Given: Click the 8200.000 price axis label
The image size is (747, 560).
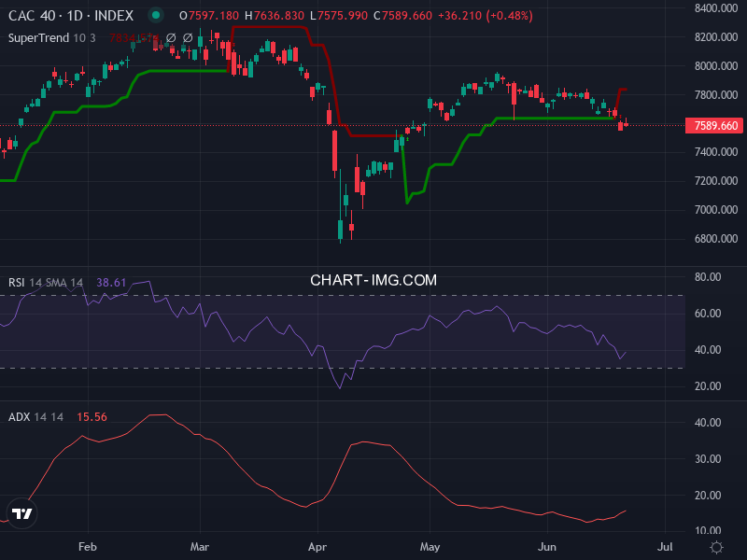Looking at the screenshot, I should point(716,37).
